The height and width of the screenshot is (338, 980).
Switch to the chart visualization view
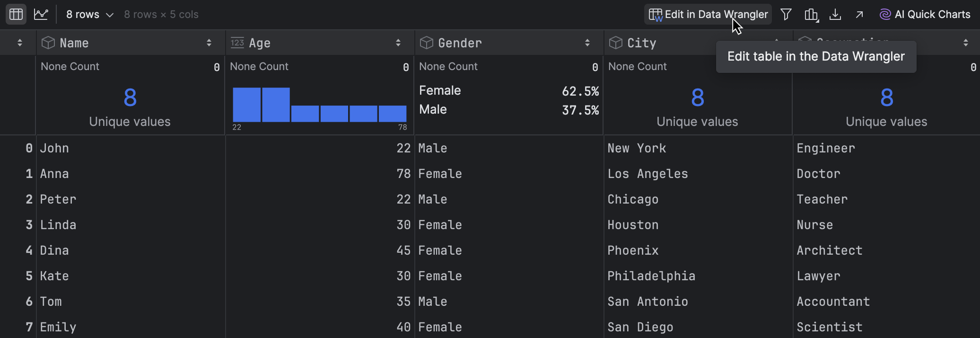pyautogui.click(x=41, y=14)
